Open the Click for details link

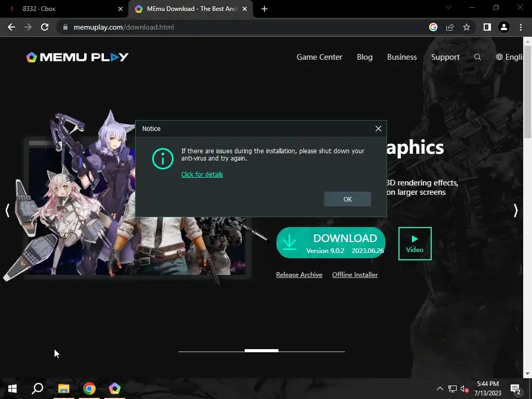202,175
